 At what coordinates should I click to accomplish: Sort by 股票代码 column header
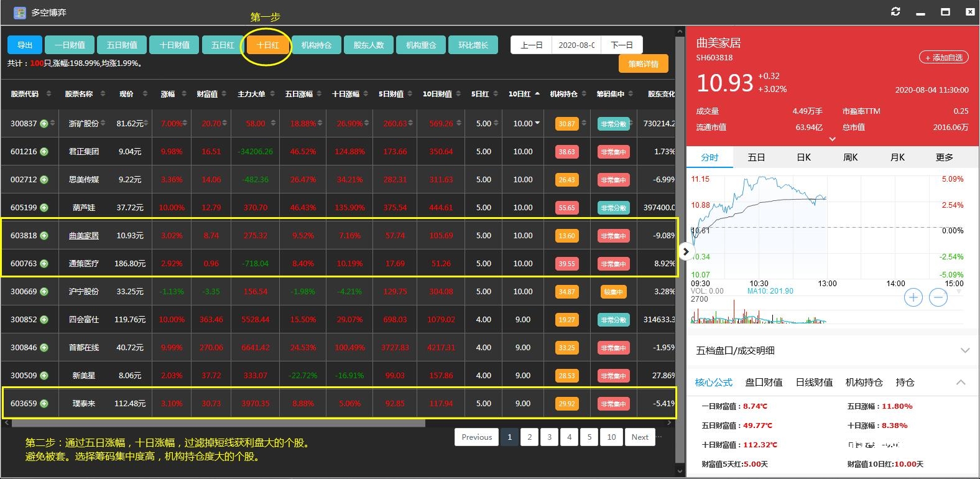[30, 94]
